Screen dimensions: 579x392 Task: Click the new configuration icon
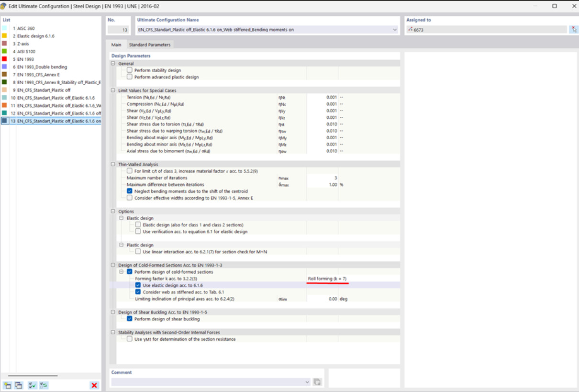pos(7,385)
